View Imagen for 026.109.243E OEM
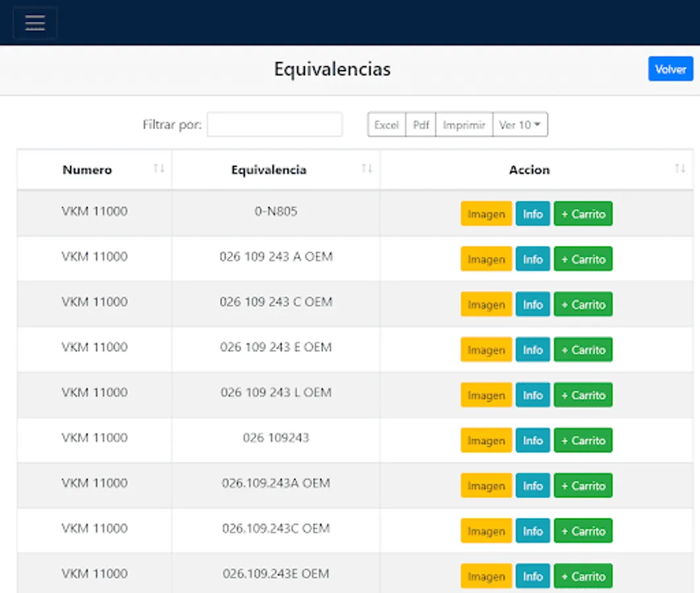Viewport: 700px width, 593px height. [486, 576]
